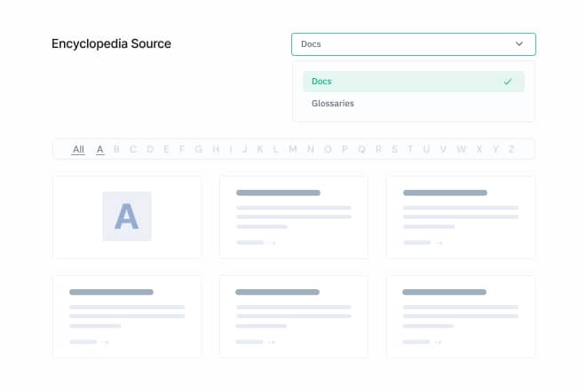Click arrow in top right card
The height and width of the screenshot is (392, 586).
(439, 242)
